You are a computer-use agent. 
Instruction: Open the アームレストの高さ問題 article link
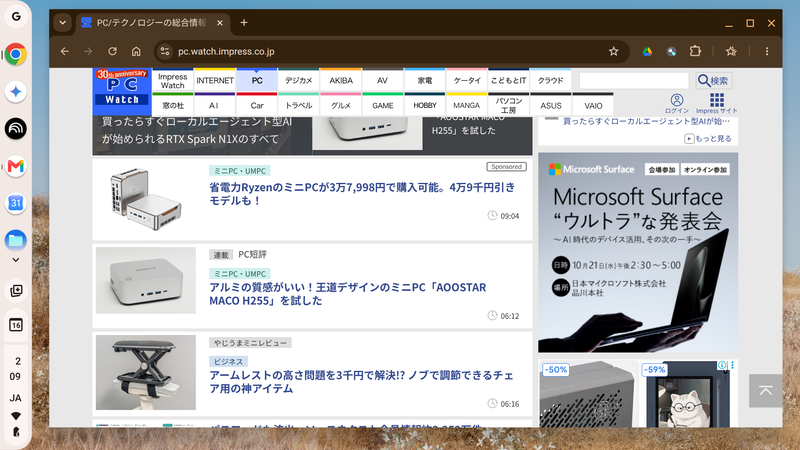pyautogui.click(x=361, y=382)
